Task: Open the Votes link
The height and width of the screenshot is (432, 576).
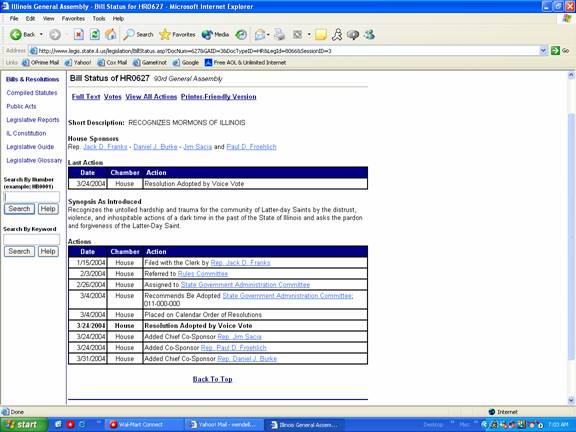Action: point(112,97)
